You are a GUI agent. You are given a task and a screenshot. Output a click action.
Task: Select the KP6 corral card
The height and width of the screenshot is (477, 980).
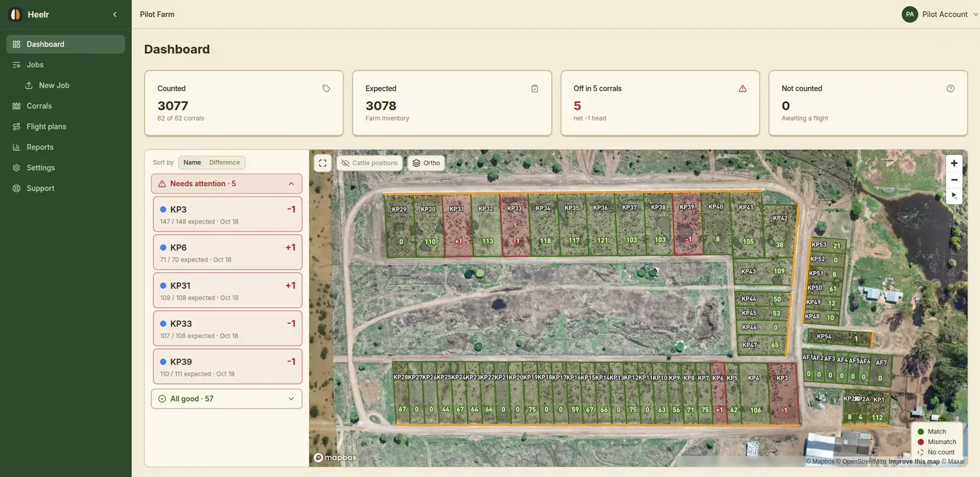[227, 252]
